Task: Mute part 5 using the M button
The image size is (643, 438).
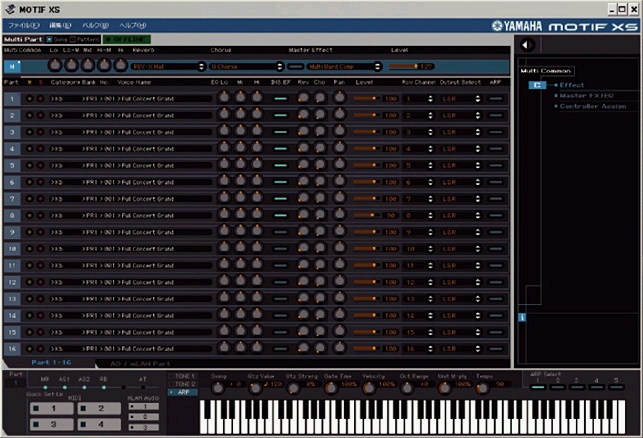Action: (x=30, y=165)
